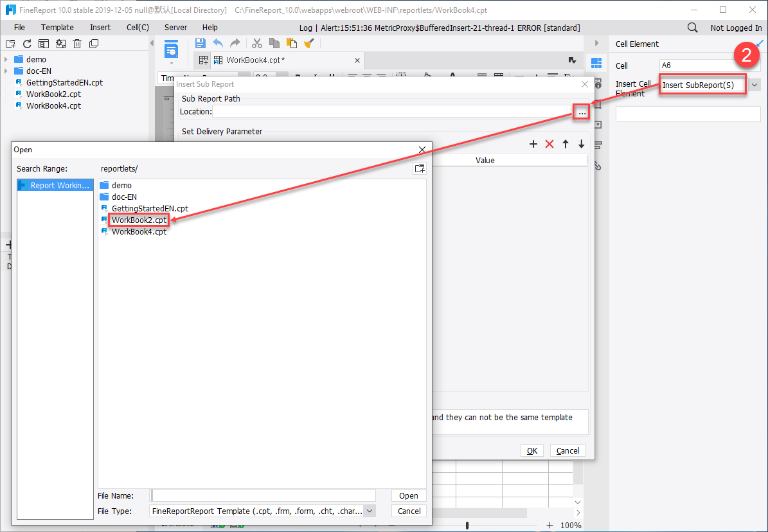Viewport: 768px width, 532px height.
Task: Confirm with the OK button
Action: tap(531, 450)
